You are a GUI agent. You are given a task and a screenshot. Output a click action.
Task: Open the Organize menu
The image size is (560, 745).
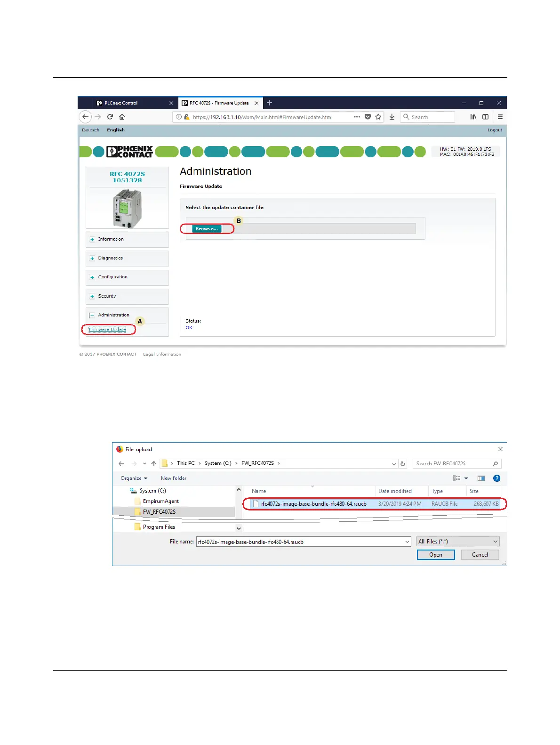click(x=134, y=478)
